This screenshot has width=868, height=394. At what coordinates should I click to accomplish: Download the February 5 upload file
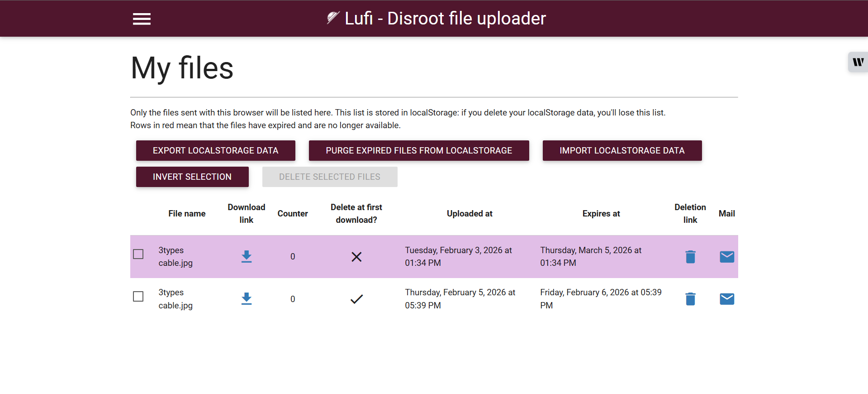tap(247, 299)
